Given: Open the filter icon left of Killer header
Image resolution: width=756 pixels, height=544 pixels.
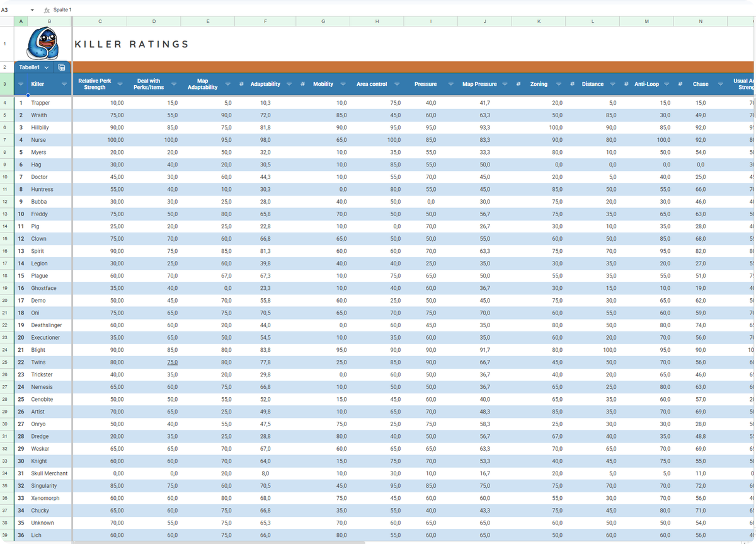Looking at the screenshot, I should [21, 84].
